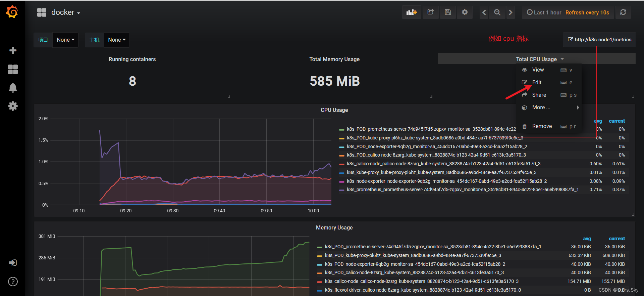This screenshot has width=644, height=296.
Task: Select Remove in the panel menu
Action: pyautogui.click(x=549, y=126)
